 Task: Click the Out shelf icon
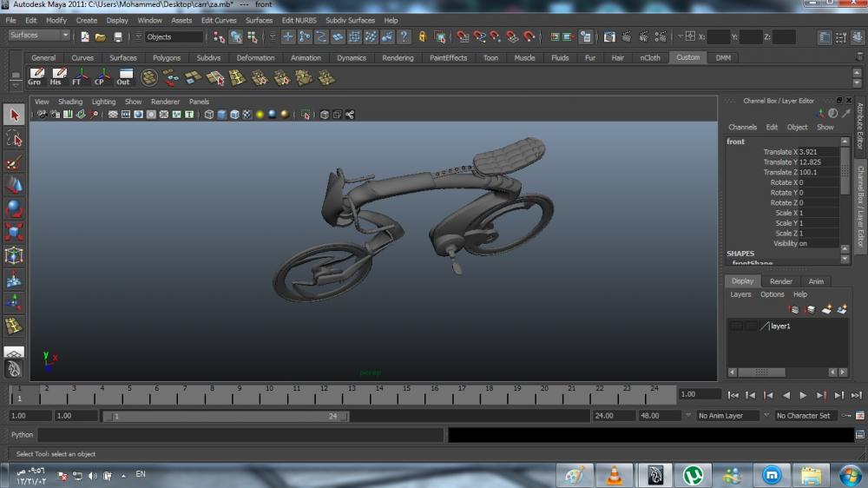click(124, 77)
